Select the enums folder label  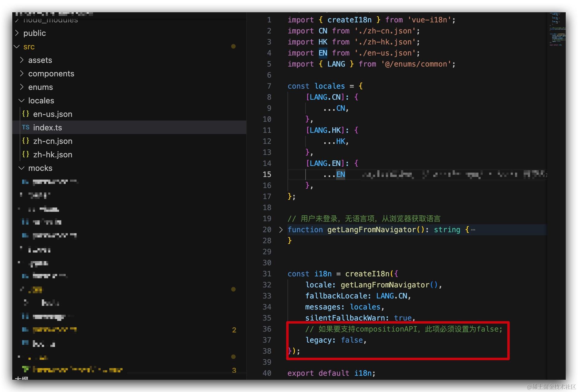[41, 87]
